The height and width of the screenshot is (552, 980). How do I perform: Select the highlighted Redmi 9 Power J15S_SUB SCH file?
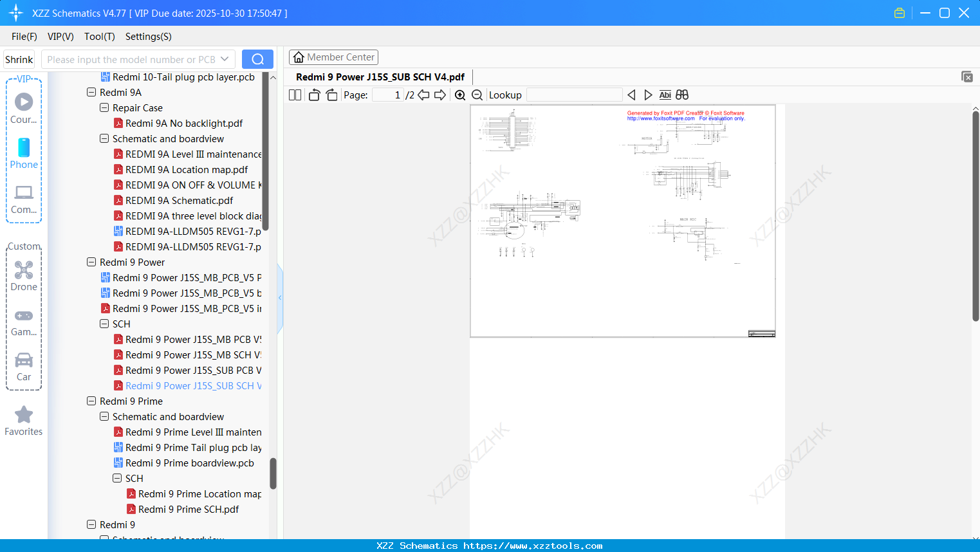(x=187, y=385)
